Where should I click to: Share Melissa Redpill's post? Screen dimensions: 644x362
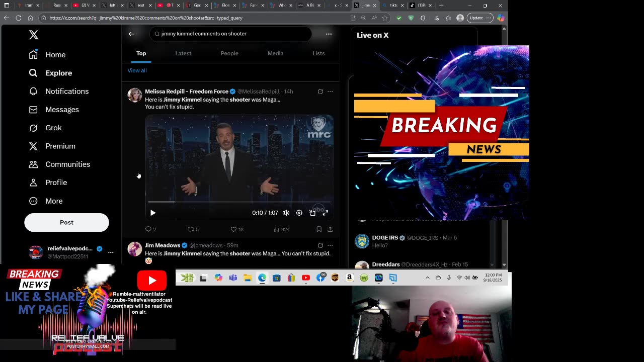(330, 229)
